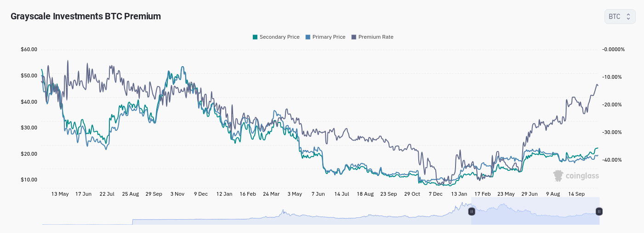Click the up-down chevron in BTC selector
The width and height of the screenshot is (644, 233).
[x=628, y=17]
